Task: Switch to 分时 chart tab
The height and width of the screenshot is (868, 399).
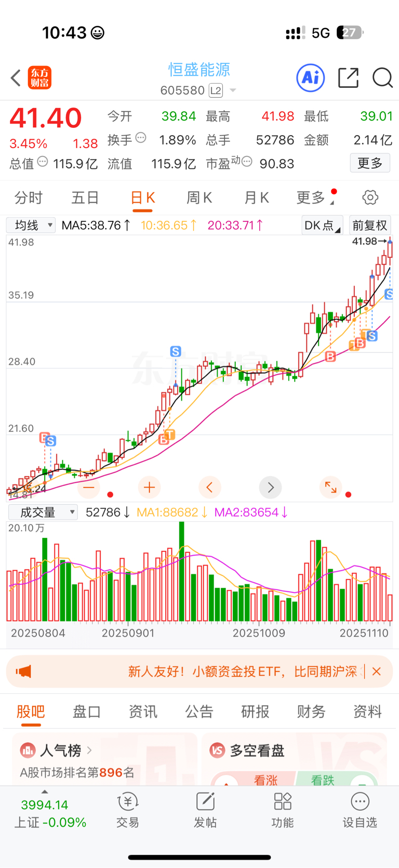Action: (x=29, y=198)
